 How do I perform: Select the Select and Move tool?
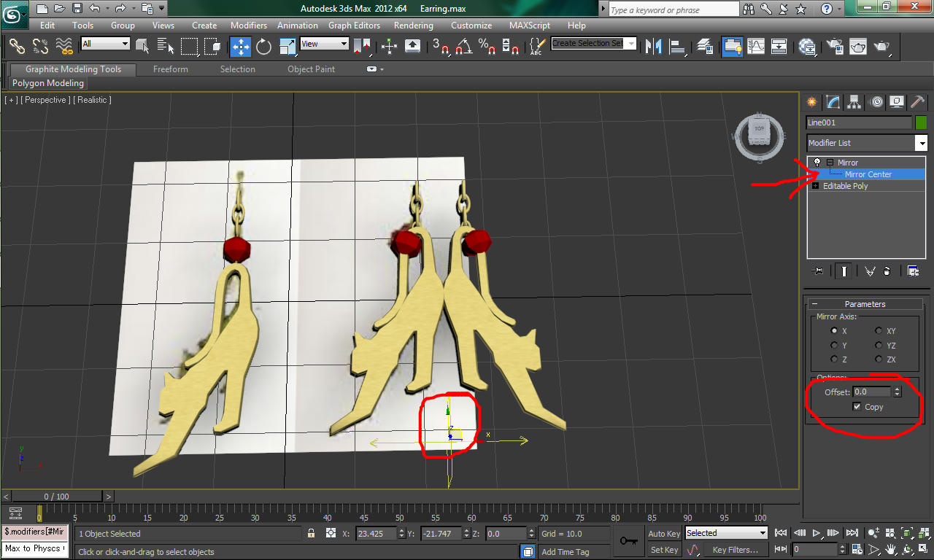click(240, 47)
